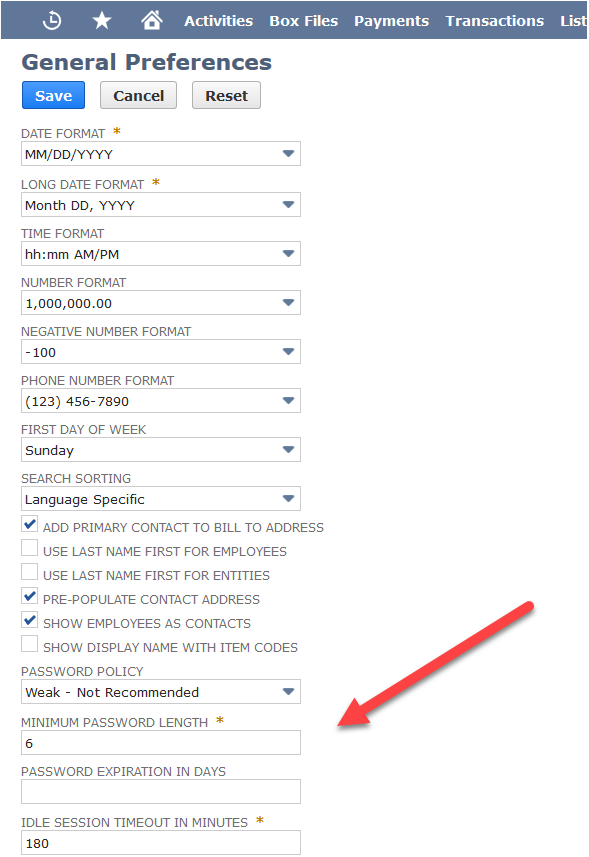The image size is (589, 857).
Task: Open the Shortcuts star icon
Action: [x=102, y=21]
